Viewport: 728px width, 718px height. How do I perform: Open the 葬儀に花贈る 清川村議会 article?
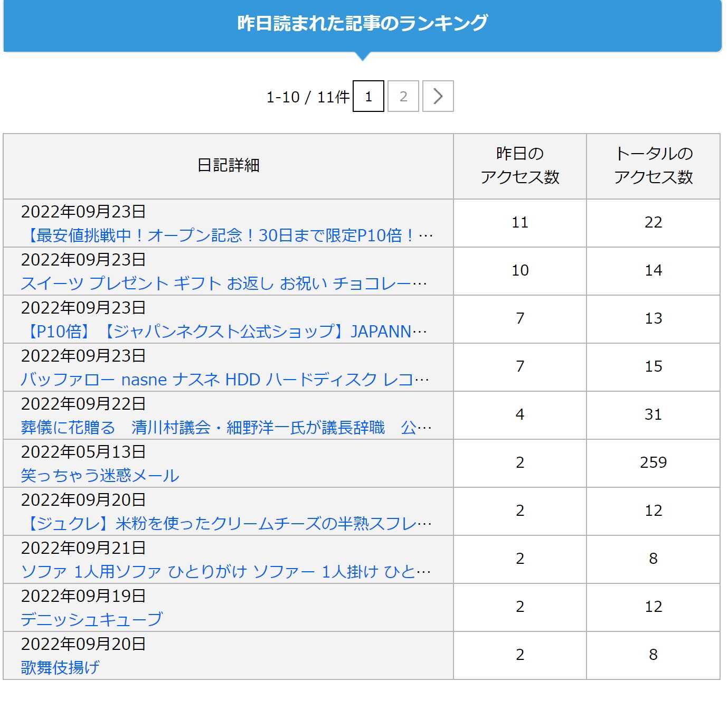point(226,428)
